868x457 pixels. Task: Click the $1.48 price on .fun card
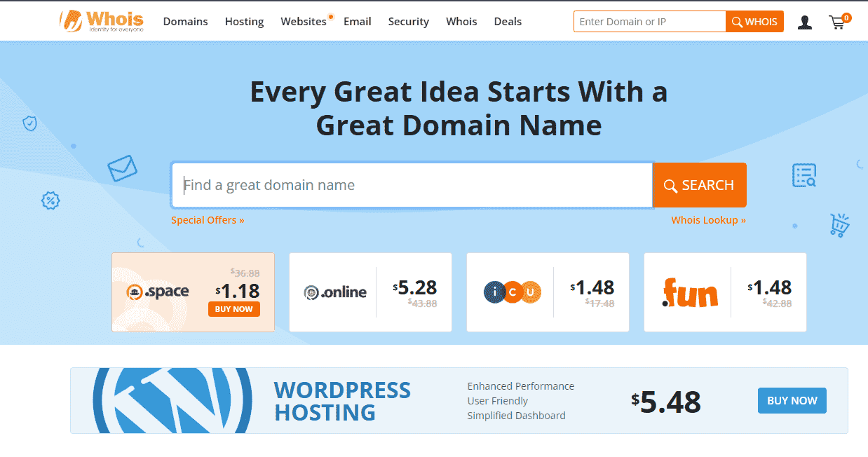click(770, 287)
